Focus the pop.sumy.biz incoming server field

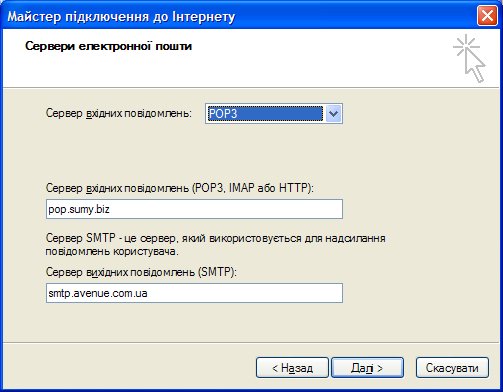pyautogui.click(x=194, y=209)
